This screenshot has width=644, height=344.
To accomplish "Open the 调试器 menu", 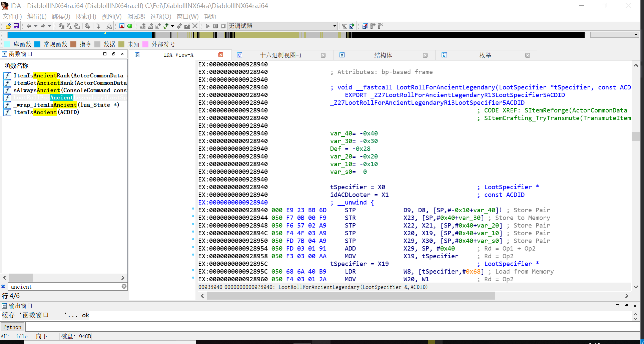I will pos(136,16).
